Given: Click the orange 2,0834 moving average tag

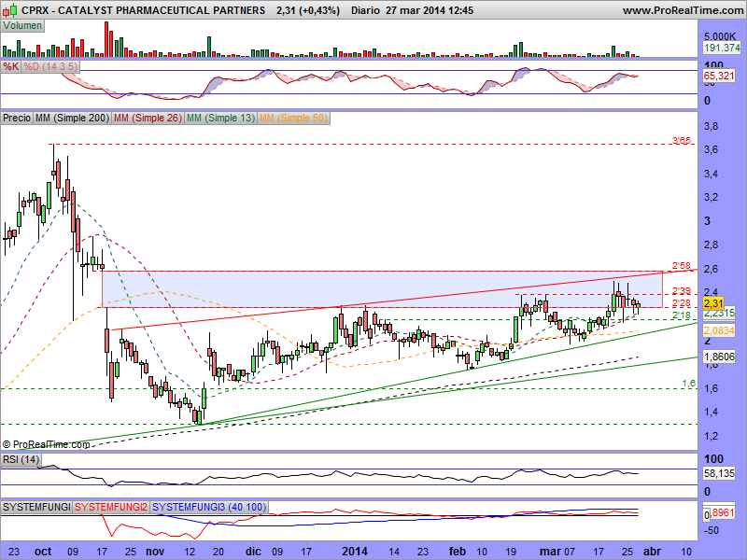Looking at the screenshot, I should 717,331.
